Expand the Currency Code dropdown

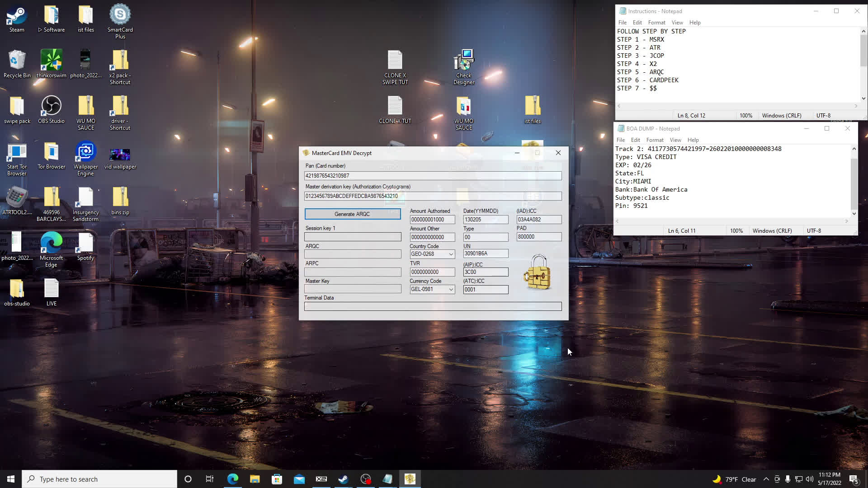[x=451, y=290]
